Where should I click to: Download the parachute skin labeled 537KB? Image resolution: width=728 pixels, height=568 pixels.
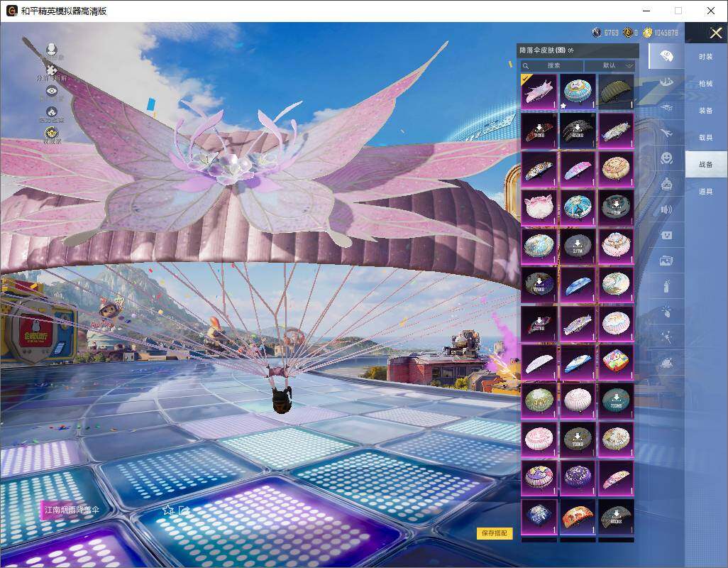coord(539,324)
